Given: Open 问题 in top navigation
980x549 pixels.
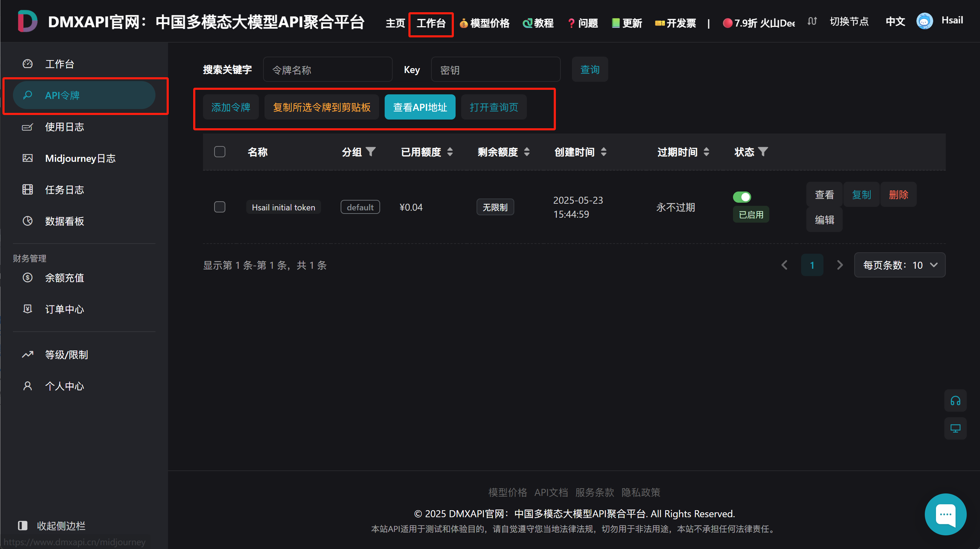Looking at the screenshot, I should tap(582, 23).
